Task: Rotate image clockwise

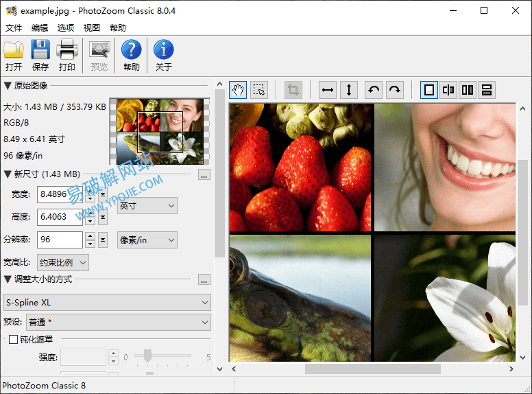Action: (x=395, y=90)
